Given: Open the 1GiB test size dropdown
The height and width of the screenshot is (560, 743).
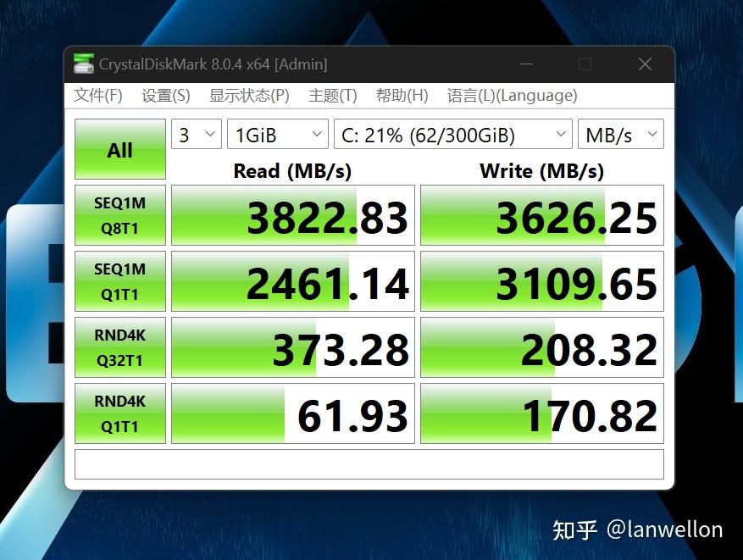Looking at the screenshot, I should tap(278, 134).
